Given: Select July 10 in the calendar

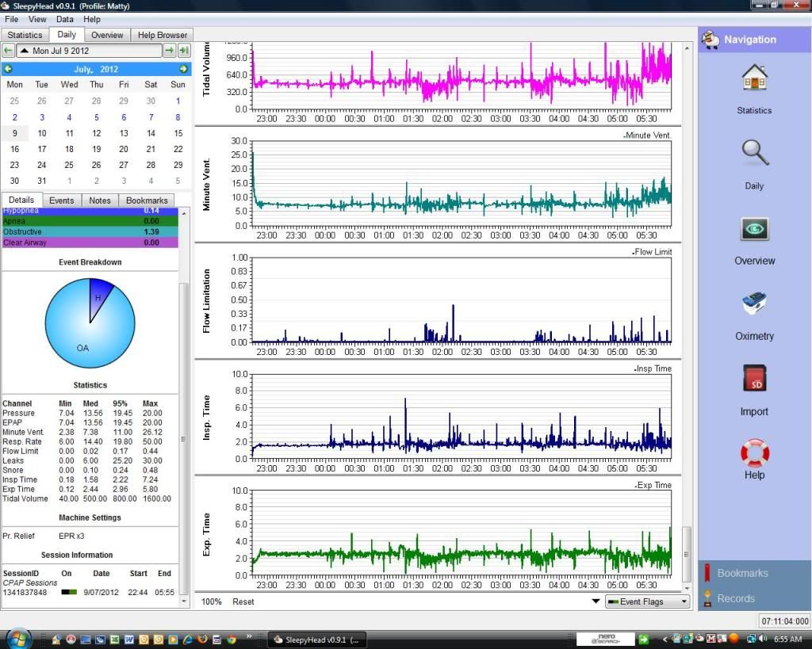Looking at the screenshot, I should 42,133.
